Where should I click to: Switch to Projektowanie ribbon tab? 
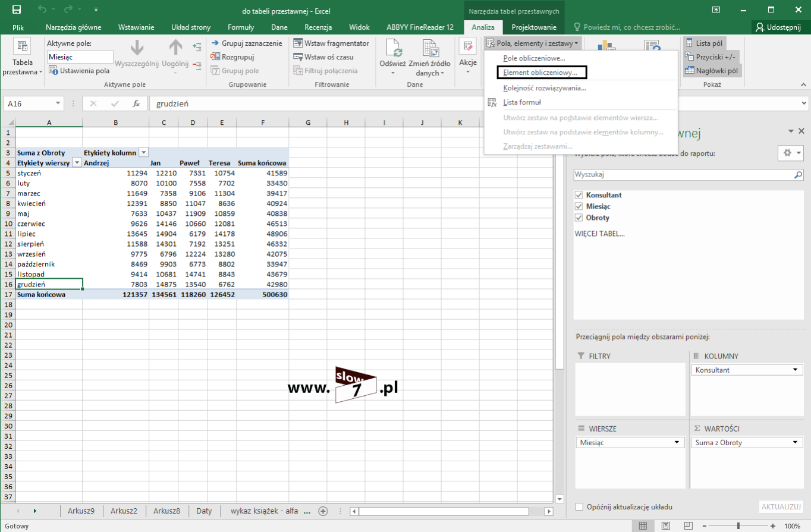tap(534, 27)
